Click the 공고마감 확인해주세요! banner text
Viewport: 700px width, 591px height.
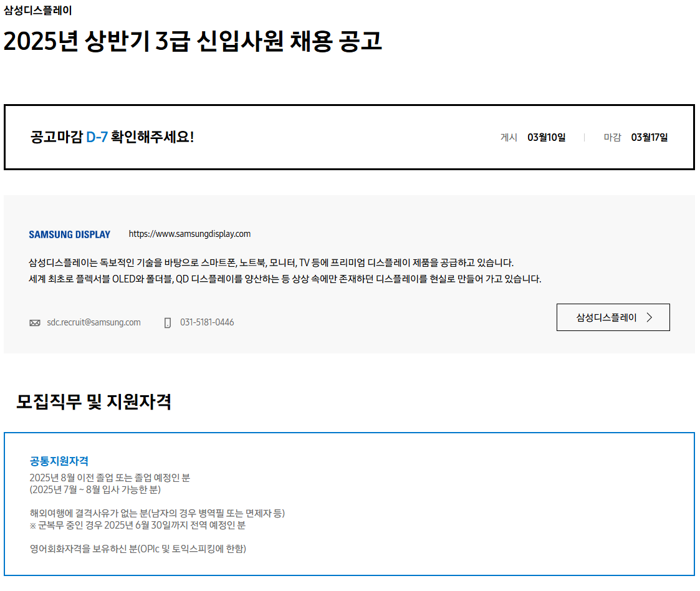[x=112, y=137]
